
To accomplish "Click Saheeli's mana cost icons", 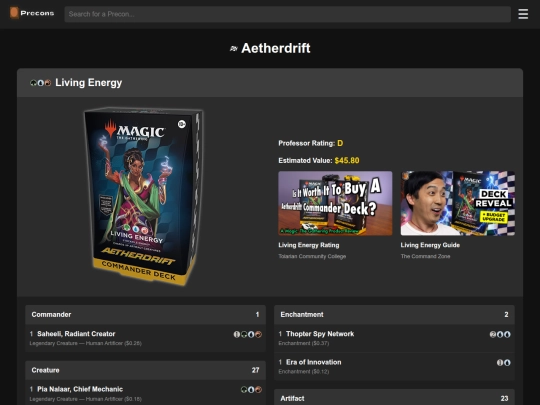I will pyautogui.click(x=248, y=334).
